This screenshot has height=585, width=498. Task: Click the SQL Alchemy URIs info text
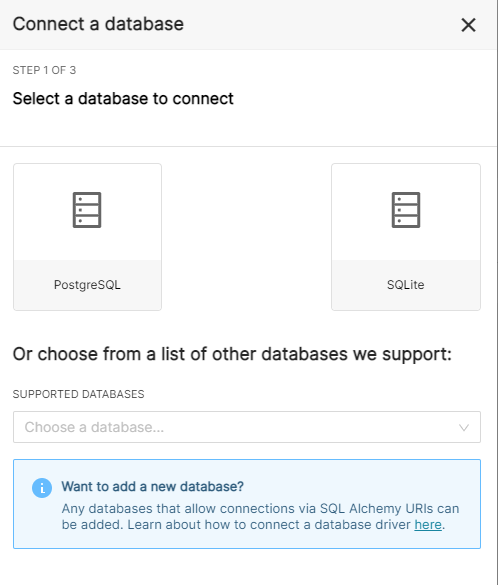[260, 516]
